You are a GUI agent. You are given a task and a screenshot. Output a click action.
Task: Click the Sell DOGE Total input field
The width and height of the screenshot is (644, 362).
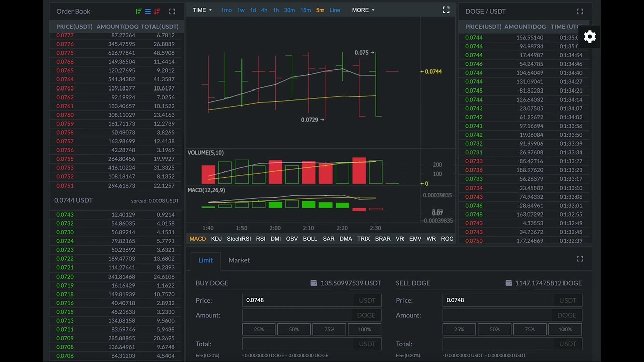(x=512, y=344)
